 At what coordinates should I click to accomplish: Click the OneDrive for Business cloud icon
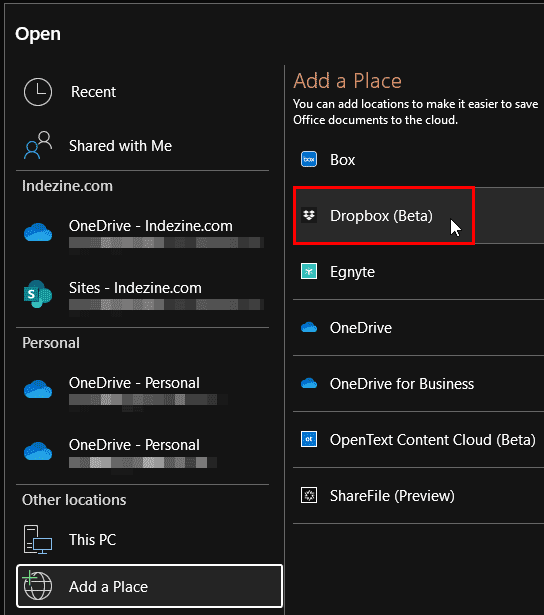pyautogui.click(x=309, y=383)
